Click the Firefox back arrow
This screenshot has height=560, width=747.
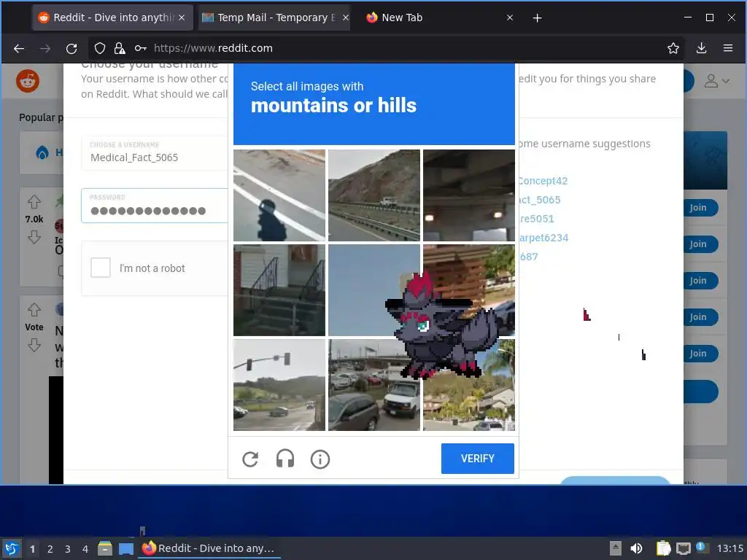pos(19,48)
